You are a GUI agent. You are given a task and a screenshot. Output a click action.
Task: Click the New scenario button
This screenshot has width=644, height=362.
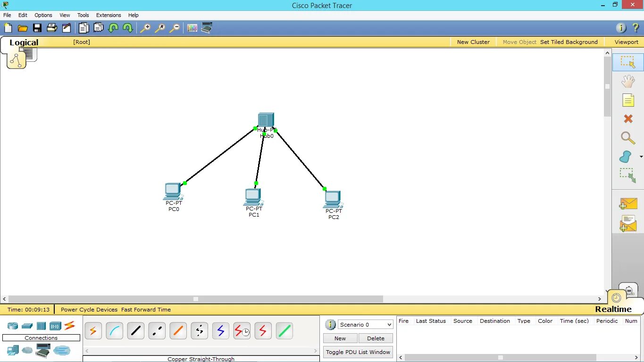pos(340,338)
